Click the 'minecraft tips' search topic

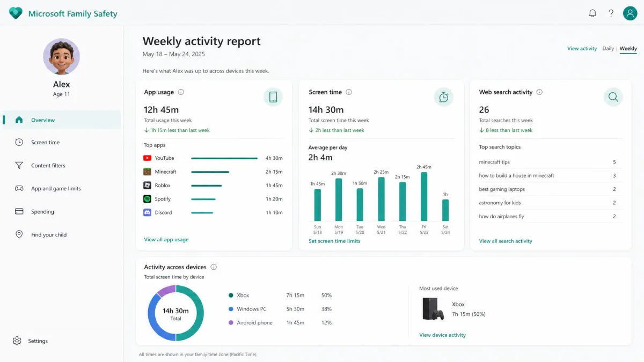[x=494, y=162]
